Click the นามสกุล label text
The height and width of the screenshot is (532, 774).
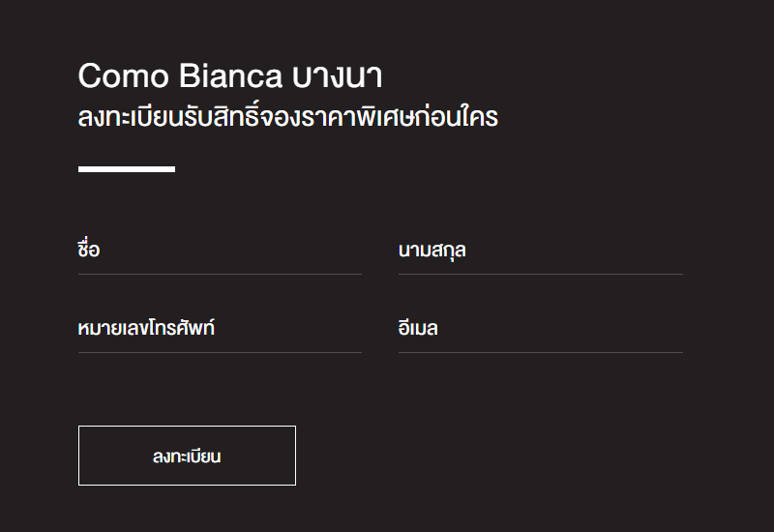tap(432, 251)
